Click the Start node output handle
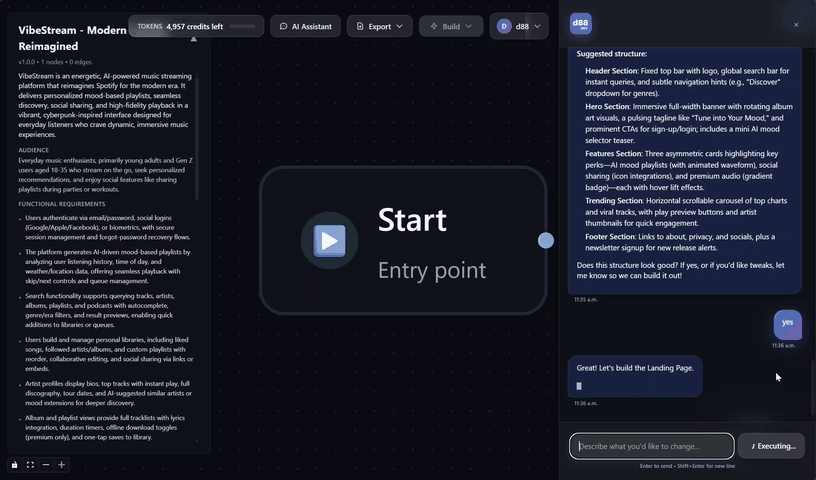 (x=546, y=240)
